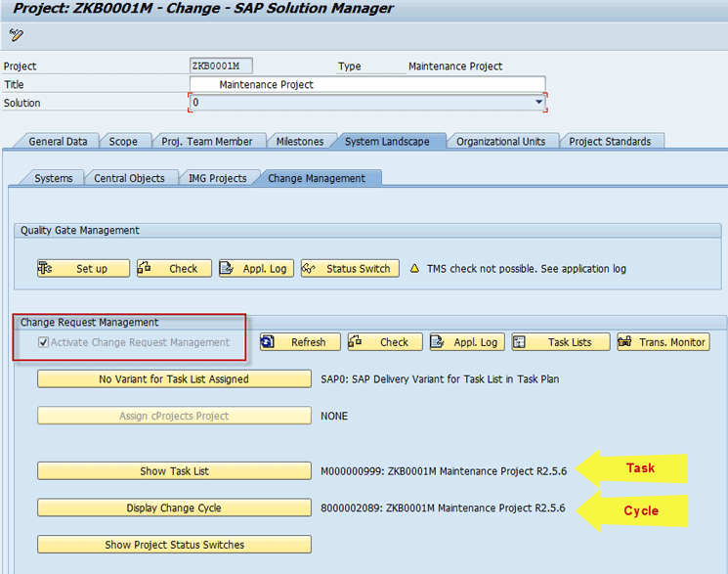
Task: Click the Type value Maintenance Project
Action: point(455,66)
